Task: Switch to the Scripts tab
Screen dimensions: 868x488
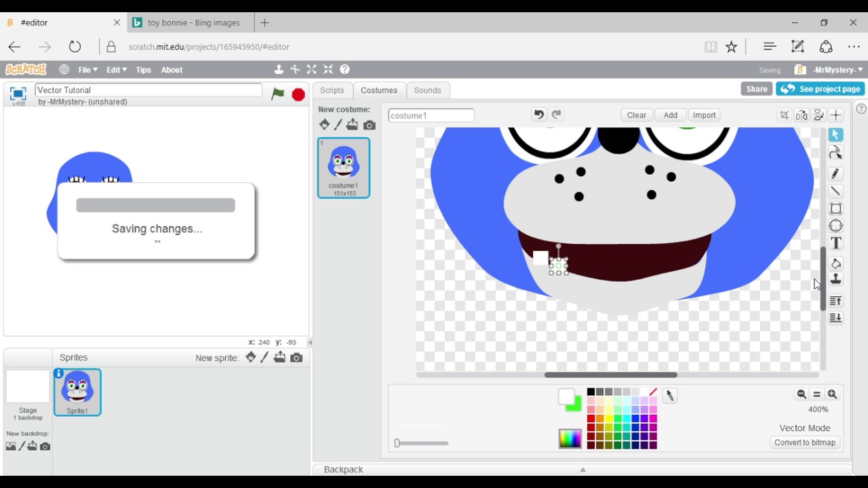Action: point(332,90)
